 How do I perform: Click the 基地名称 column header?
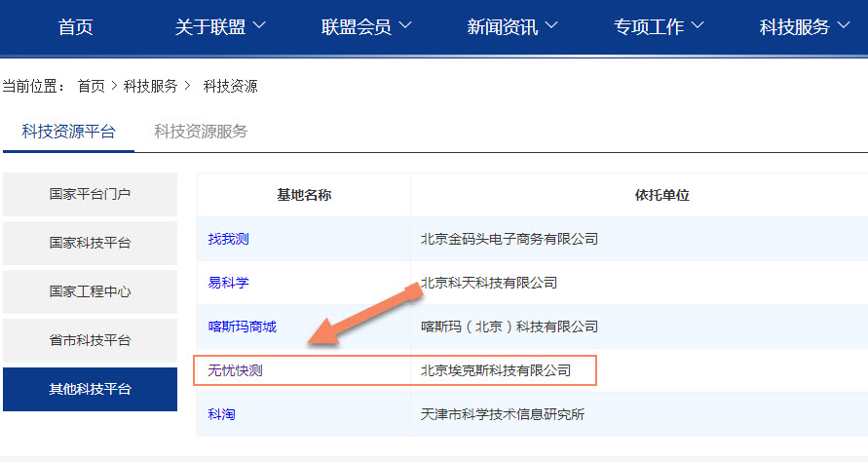pyautogui.click(x=304, y=195)
